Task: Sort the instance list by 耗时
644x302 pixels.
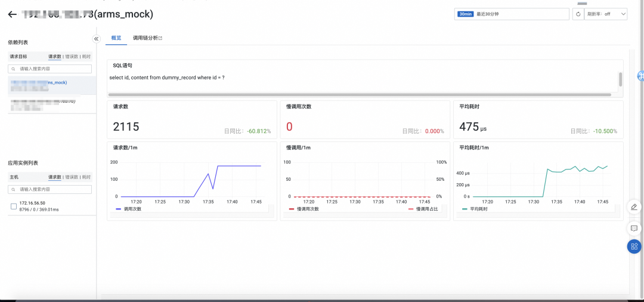Action: coord(86,177)
